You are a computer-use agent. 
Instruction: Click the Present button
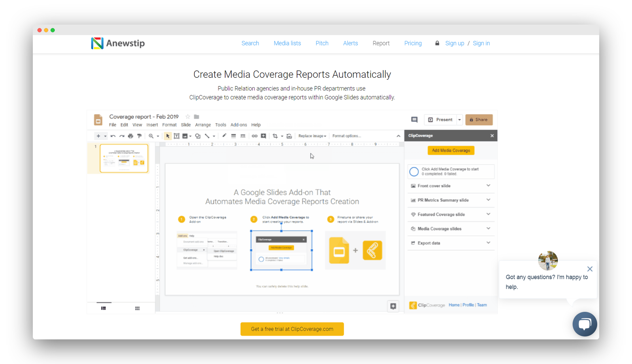[x=440, y=120]
